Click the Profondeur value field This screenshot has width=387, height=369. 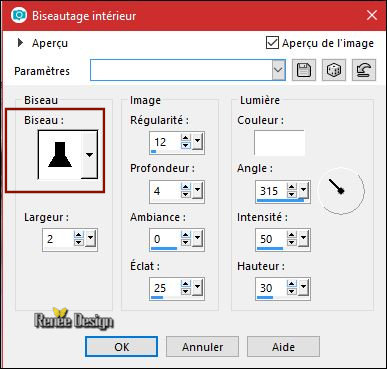pyautogui.click(x=165, y=191)
